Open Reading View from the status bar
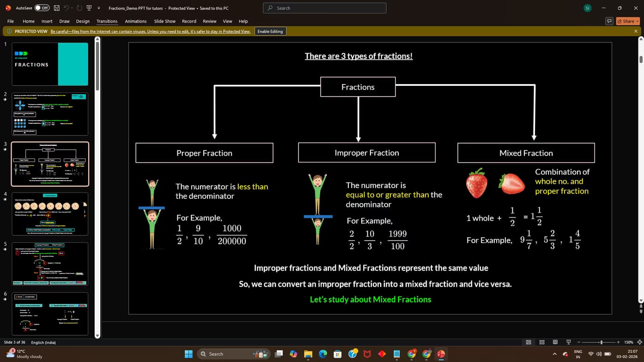Image resolution: width=644 pixels, height=362 pixels. tap(554, 342)
